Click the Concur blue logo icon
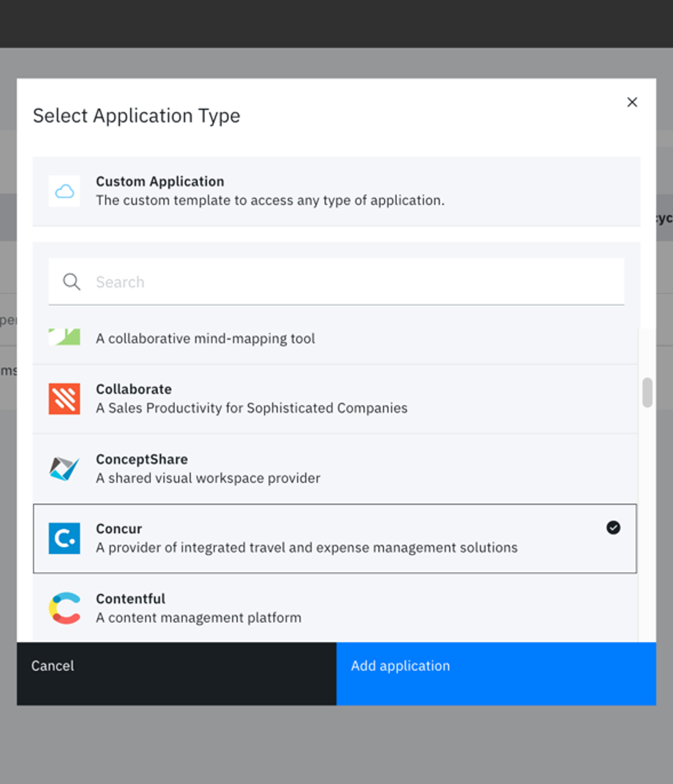Screen dimensions: 673x784 tap(65, 539)
